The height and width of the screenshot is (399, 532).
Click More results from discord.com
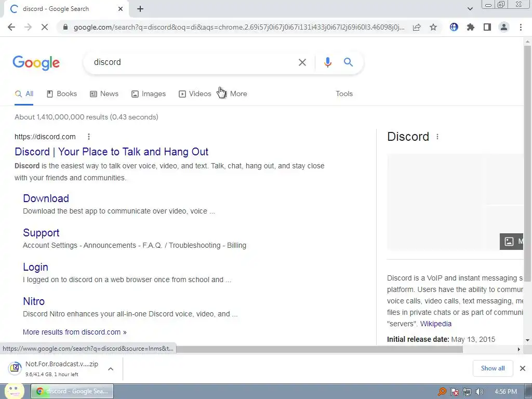click(75, 332)
